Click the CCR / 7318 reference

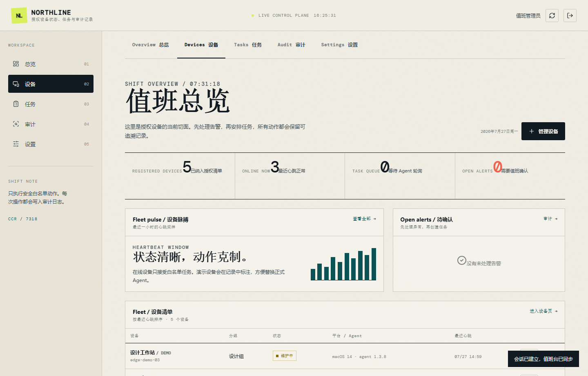pyautogui.click(x=23, y=219)
